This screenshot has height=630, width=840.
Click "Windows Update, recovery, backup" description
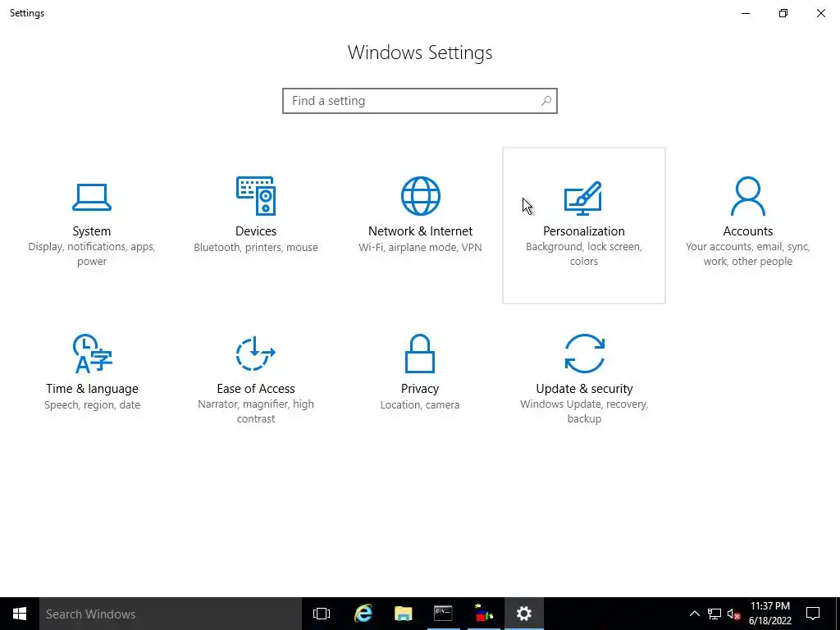(x=584, y=412)
